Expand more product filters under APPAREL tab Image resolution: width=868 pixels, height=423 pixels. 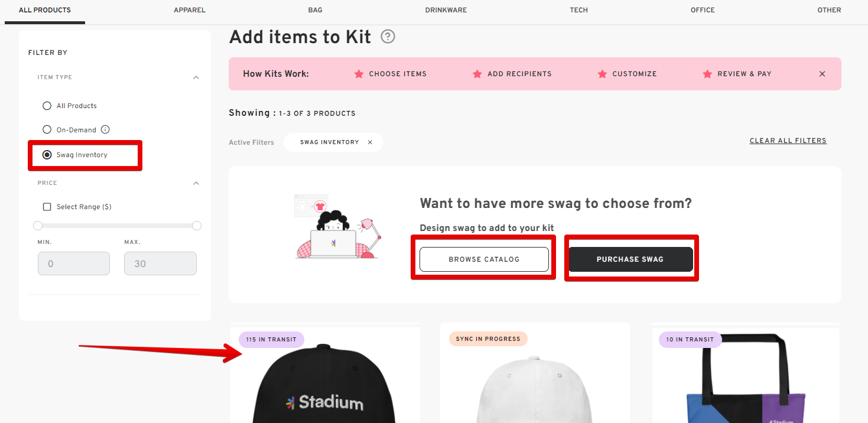[189, 10]
